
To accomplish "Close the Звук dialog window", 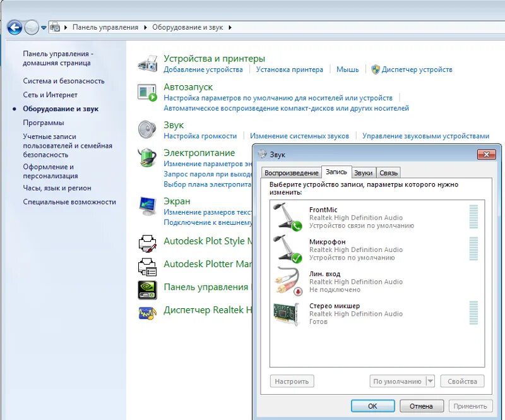I will point(486,154).
